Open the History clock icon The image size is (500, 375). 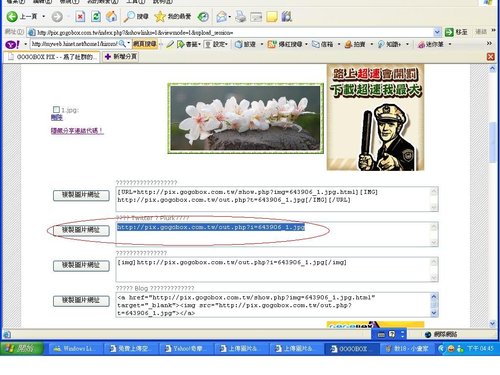point(203,16)
